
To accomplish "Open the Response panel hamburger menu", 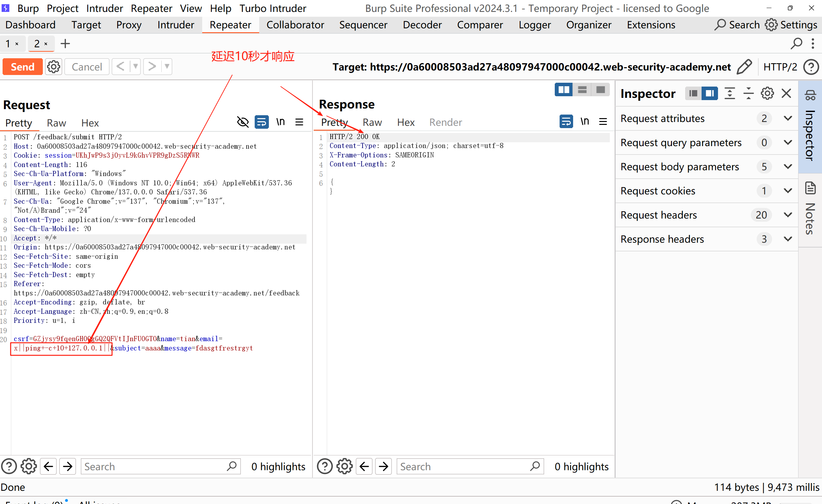I will coord(603,121).
